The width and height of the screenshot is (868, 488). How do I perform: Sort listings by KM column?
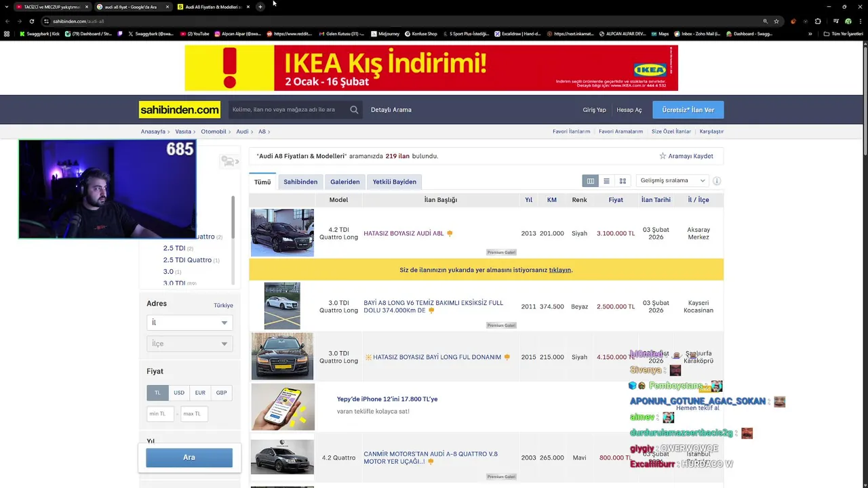(552, 200)
